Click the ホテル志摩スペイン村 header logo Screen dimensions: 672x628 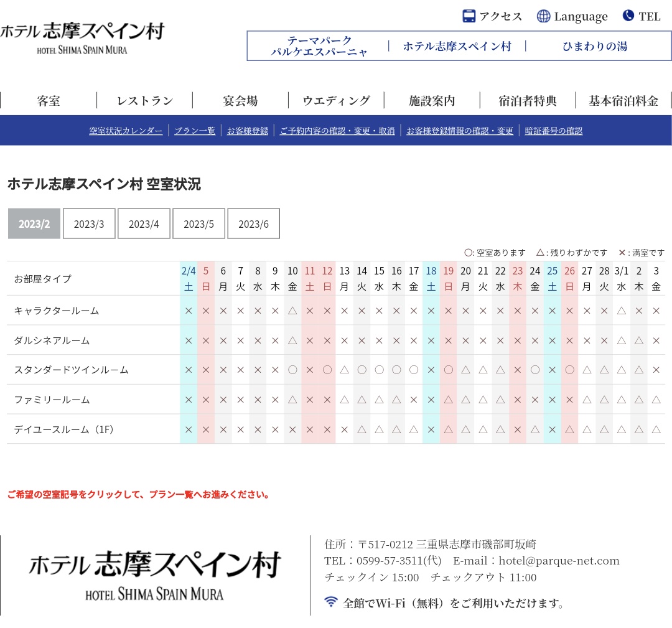tap(82, 38)
